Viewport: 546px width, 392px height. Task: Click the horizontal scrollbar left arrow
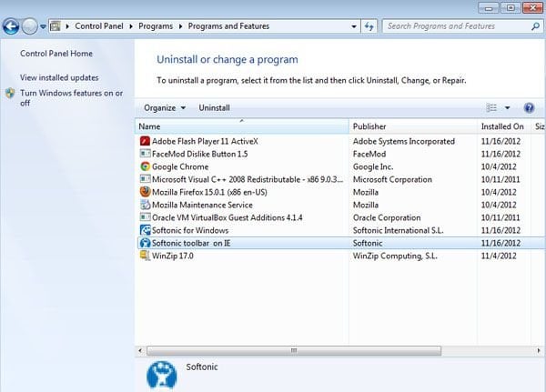140,350
